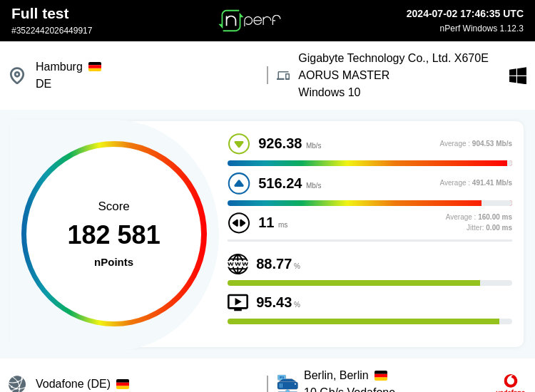Click the Gigabyte Technology X670E device name
535x392 pixels.
pyautogui.click(x=393, y=66)
